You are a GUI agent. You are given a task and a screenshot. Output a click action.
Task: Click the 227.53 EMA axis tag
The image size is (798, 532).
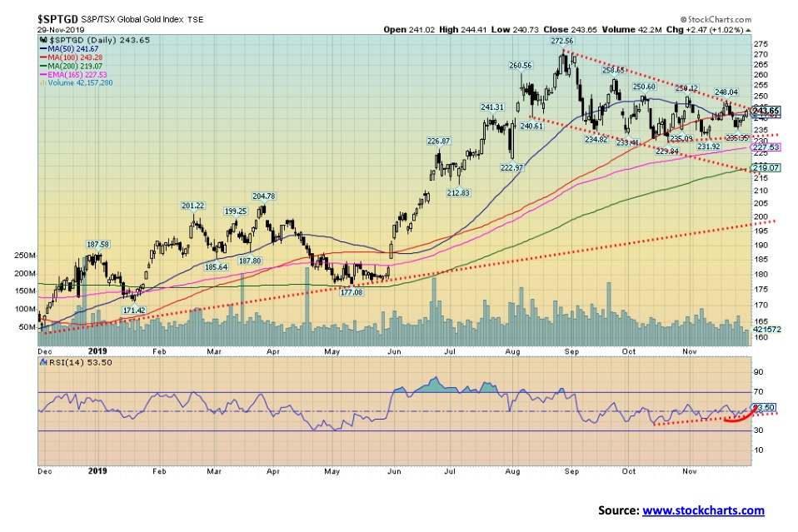(x=766, y=147)
